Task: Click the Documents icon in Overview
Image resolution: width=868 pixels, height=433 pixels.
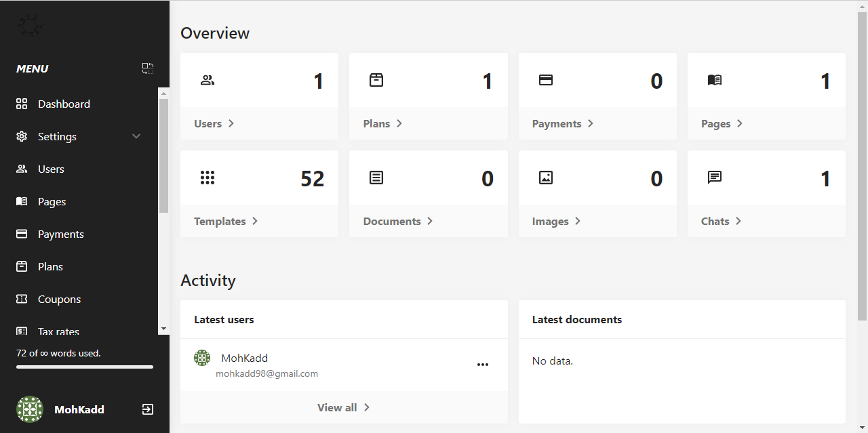Action: (x=376, y=178)
